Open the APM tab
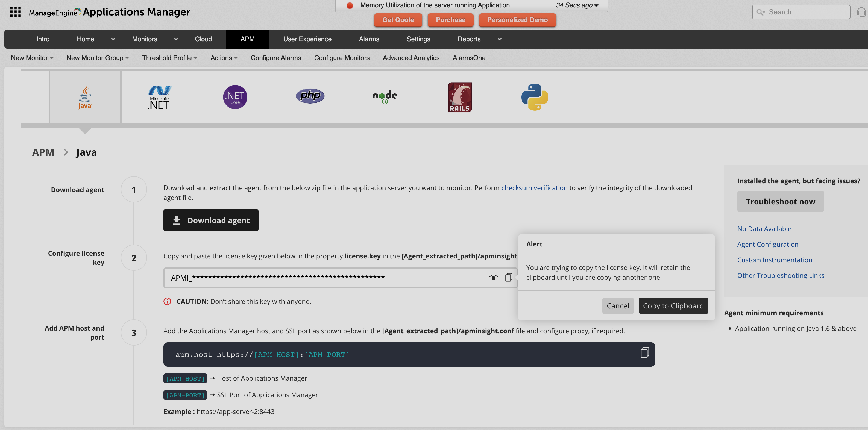Viewport: 868px width, 430px height. pos(247,39)
